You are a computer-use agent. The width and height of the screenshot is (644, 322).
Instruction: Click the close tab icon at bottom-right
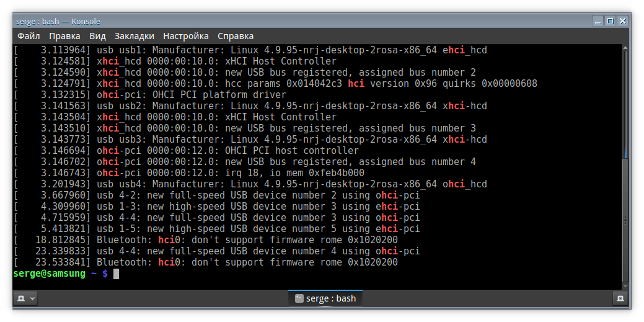point(619,298)
